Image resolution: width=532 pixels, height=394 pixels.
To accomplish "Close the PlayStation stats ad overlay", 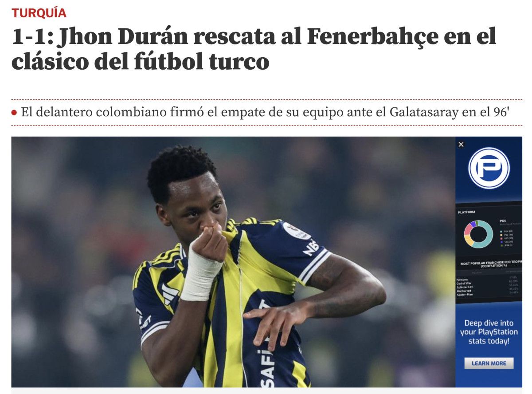I will [461, 144].
